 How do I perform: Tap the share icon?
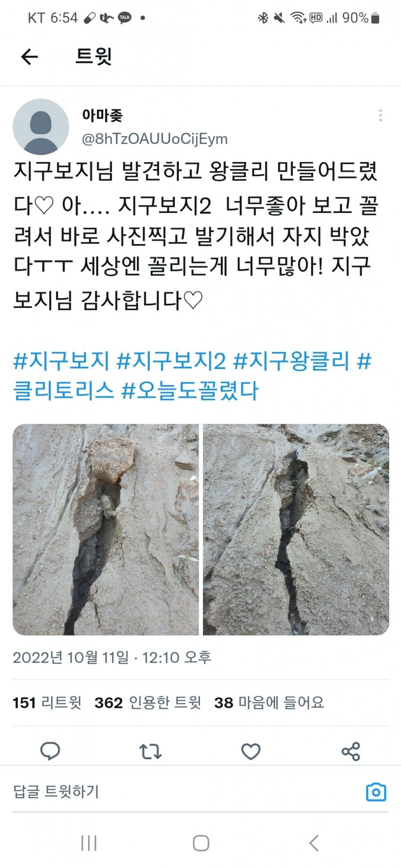coord(351,751)
